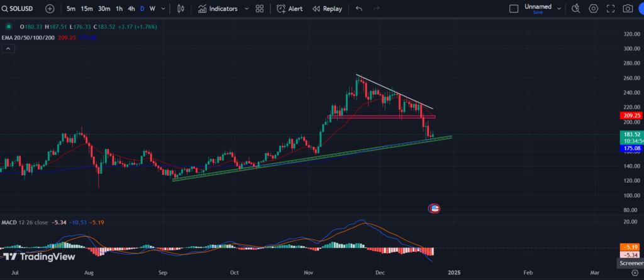The height and width of the screenshot is (280, 644).
Task: Open the quick search lightning icon
Action: point(576,9)
